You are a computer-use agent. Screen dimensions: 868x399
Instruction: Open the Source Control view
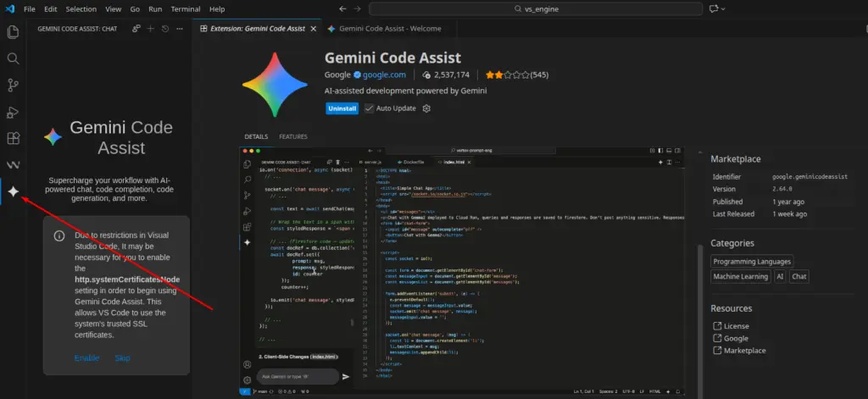click(13, 85)
